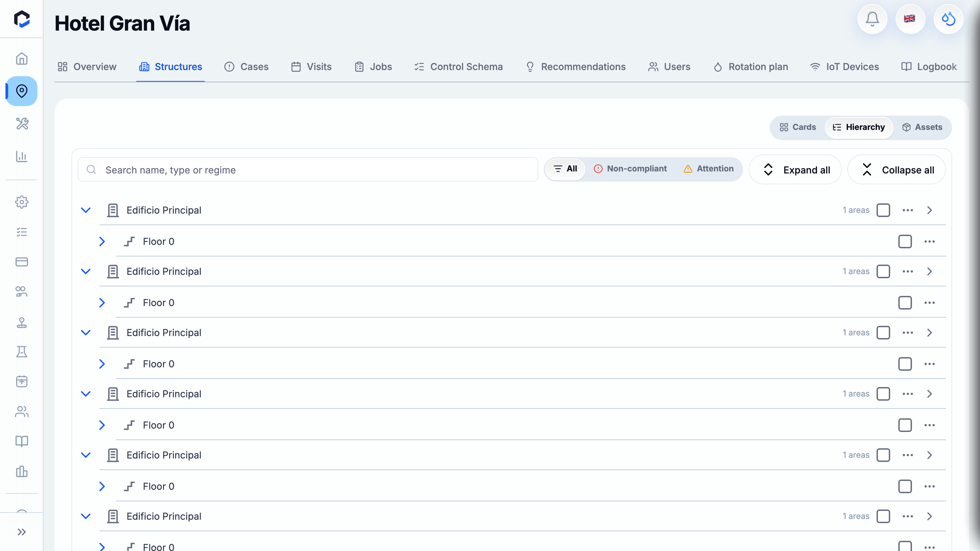Expand the first Floor 0 node
Viewport: 980px width, 551px height.
pos(102,241)
